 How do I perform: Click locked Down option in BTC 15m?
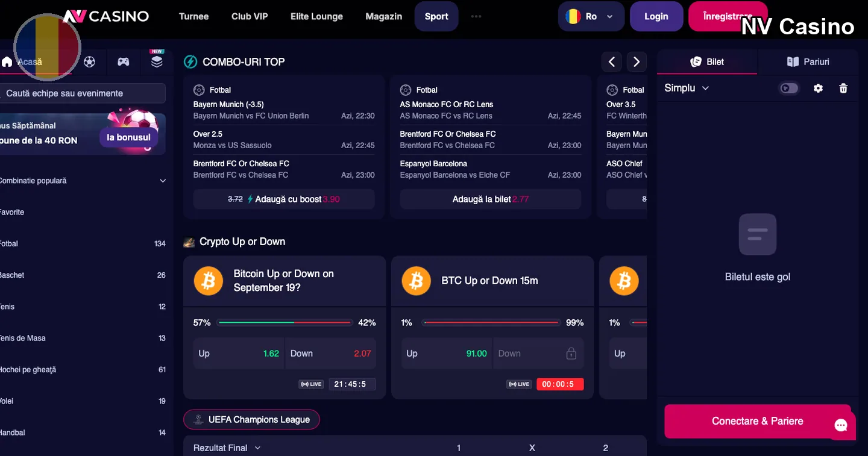tap(538, 354)
